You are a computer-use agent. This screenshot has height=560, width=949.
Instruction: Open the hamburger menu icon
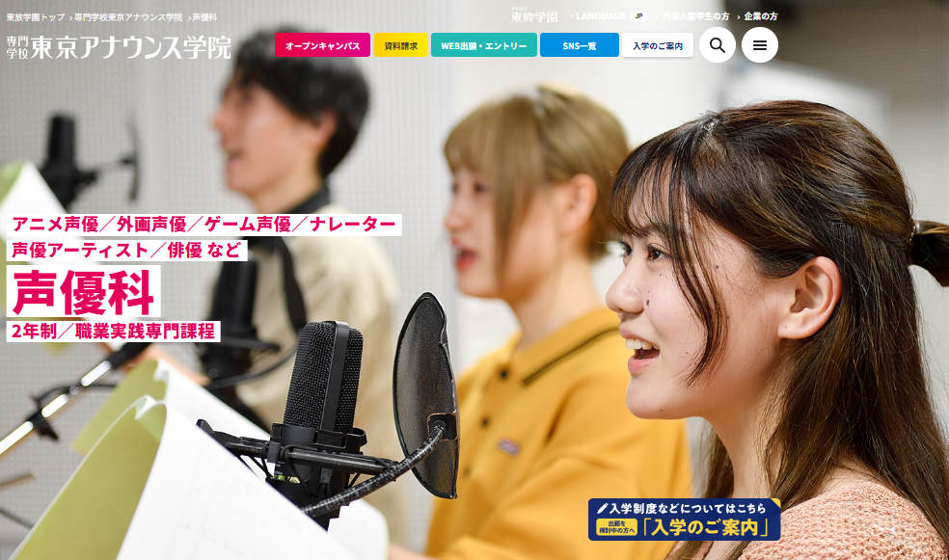tap(760, 45)
